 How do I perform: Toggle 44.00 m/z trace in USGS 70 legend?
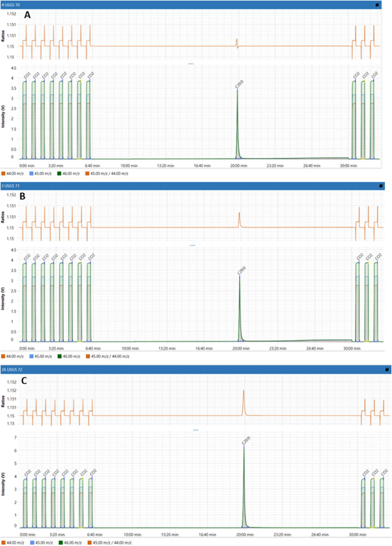click(12, 174)
